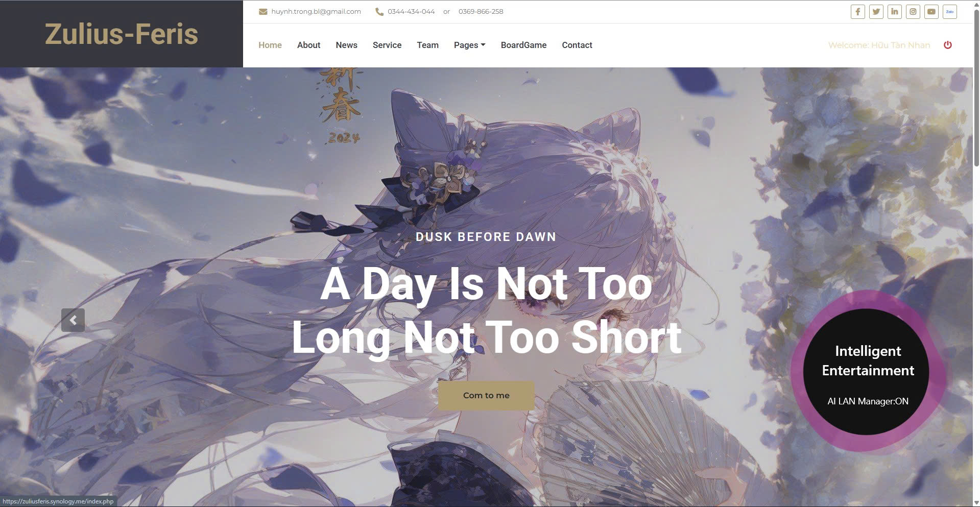Open the Instagram social icon
The image size is (980, 507).
coord(913,12)
